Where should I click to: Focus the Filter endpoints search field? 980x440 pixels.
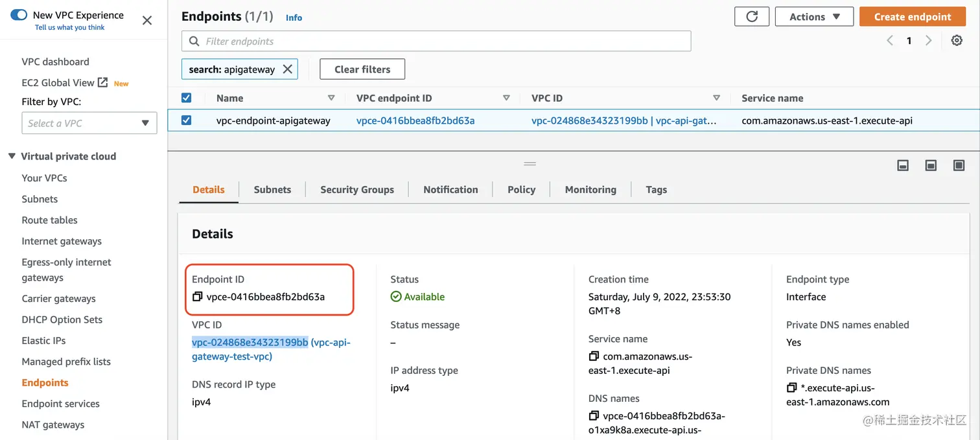click(x=436, y=41)
